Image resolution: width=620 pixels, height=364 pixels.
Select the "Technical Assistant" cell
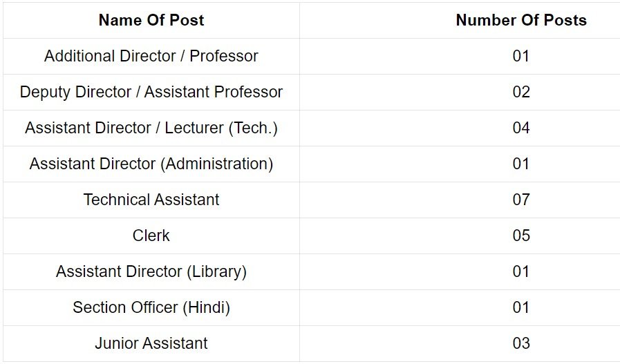151,200
